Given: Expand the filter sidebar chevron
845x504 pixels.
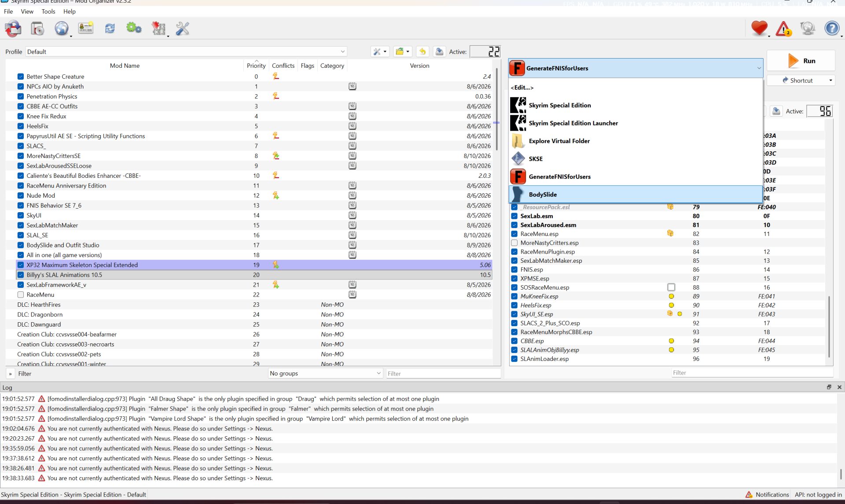Looking at the screenshot, I should (x=10, y=374).
